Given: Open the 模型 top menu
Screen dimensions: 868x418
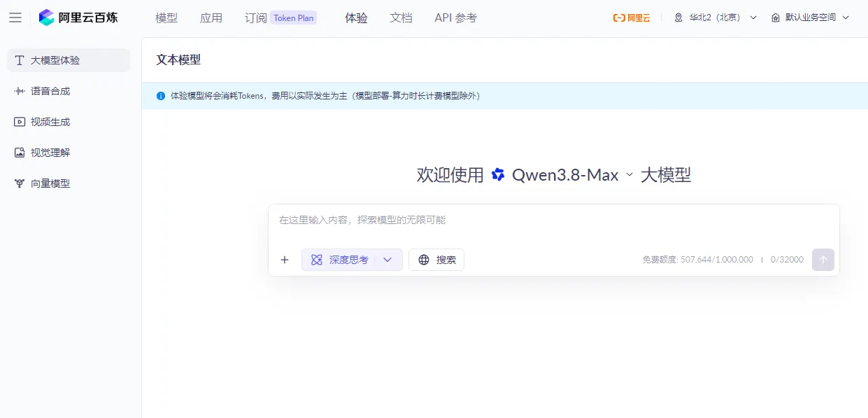Looking at the screenshot, I should click(166, 18).
